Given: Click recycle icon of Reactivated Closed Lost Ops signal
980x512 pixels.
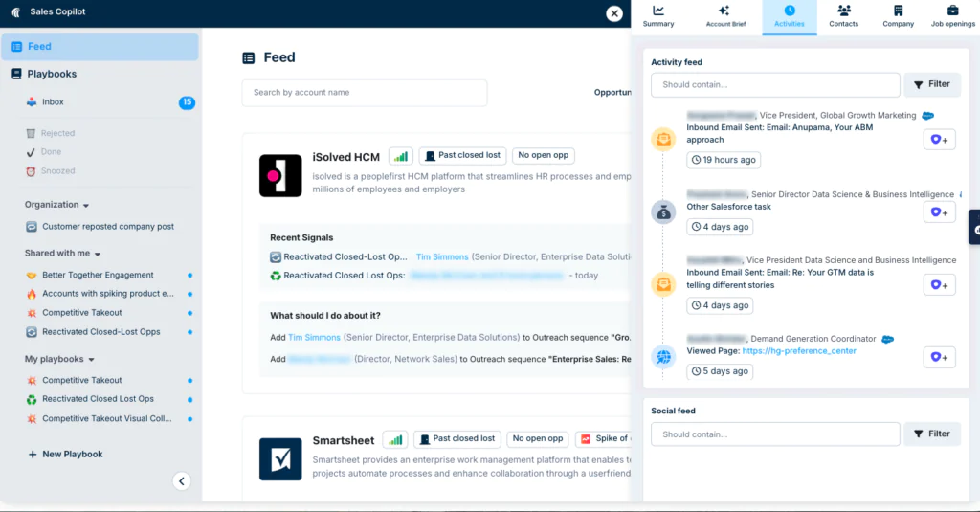Looking at the screenshot, I should click(x=276, y=276).
